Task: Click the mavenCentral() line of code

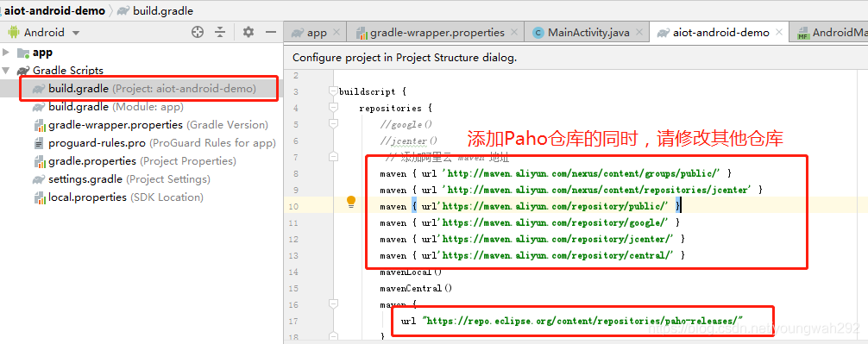Action: 416,288
